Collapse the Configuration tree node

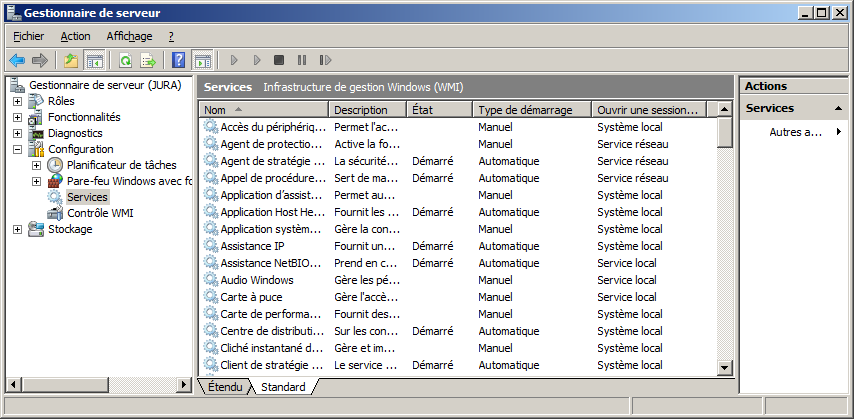pyautogui.click(x=18, y=149)
